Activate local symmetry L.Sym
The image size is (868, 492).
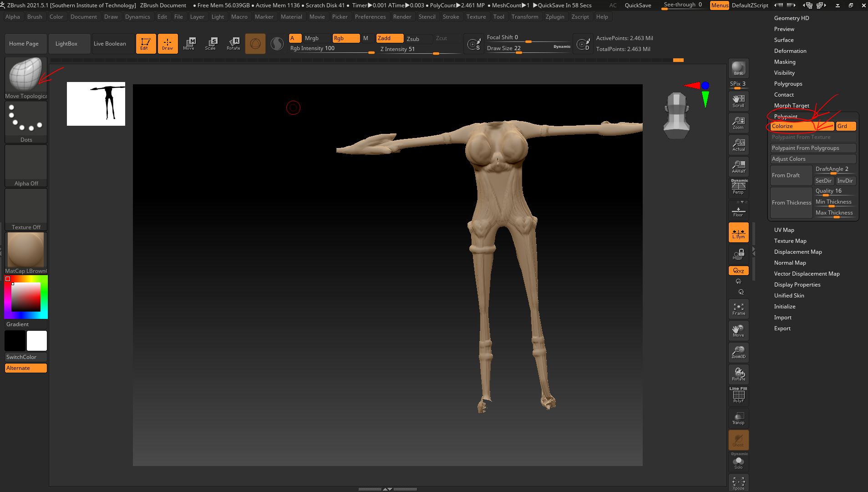tap(738, 232)
